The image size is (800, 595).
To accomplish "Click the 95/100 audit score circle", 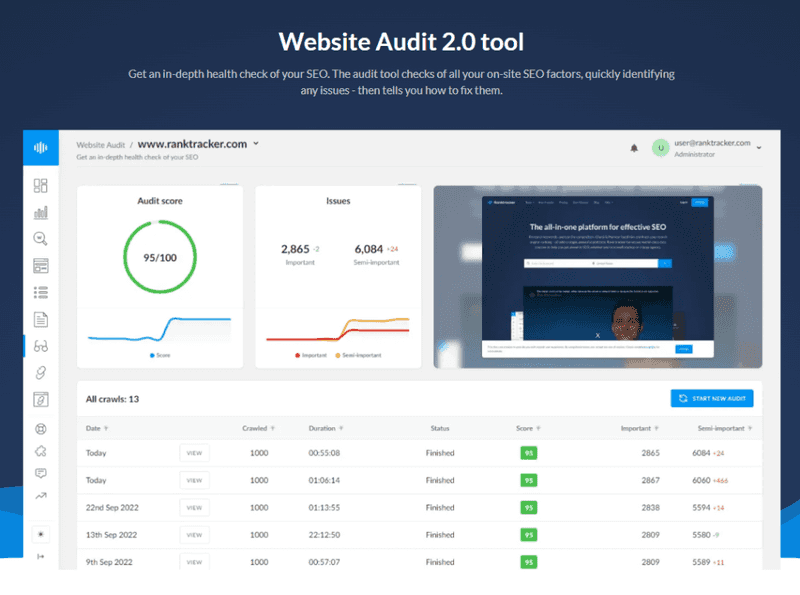I will pos(160,257).
